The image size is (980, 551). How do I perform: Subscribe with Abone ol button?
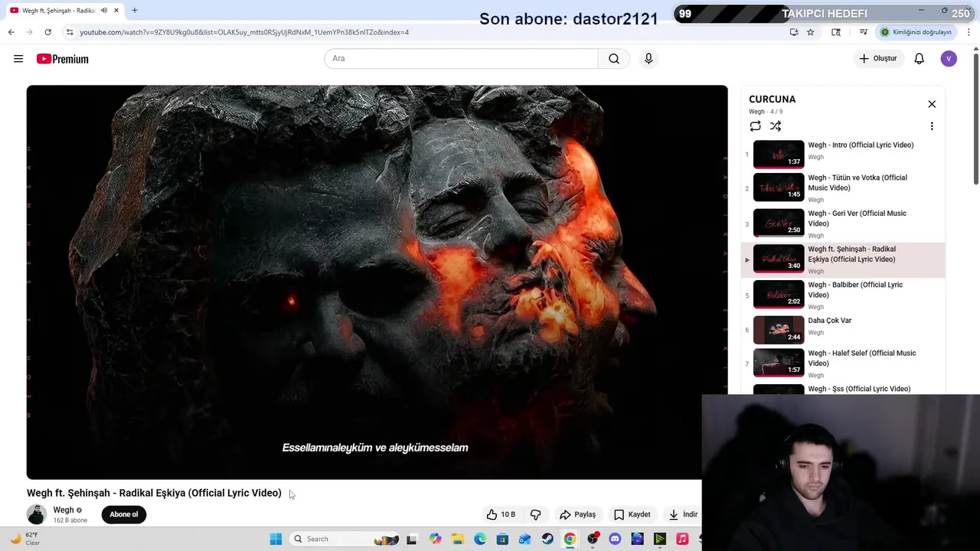pyautogui.click(x=124, y=514)
